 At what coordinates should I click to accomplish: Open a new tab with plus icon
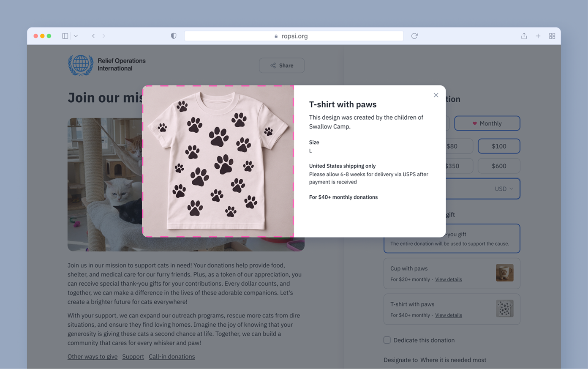click(x=538, y=36)
